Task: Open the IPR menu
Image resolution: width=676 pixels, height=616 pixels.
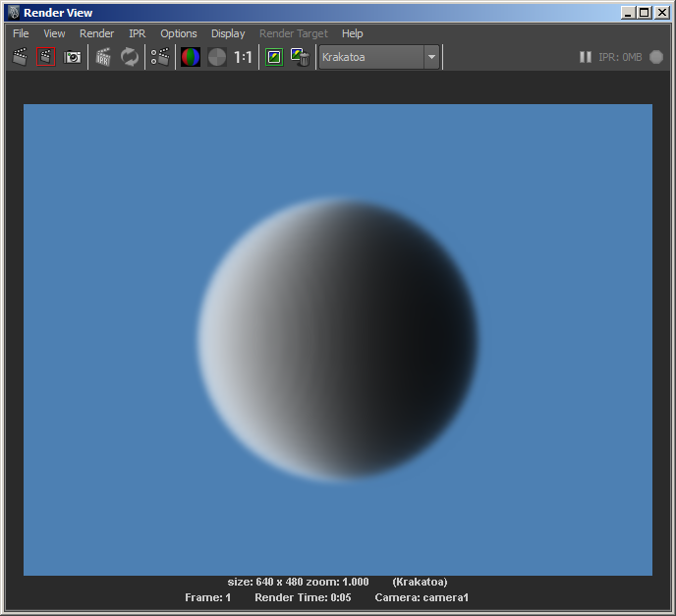Action: [137, 33]
